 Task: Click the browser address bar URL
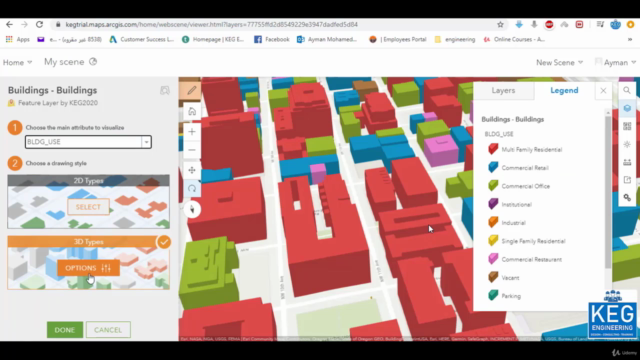coord(211,24)
